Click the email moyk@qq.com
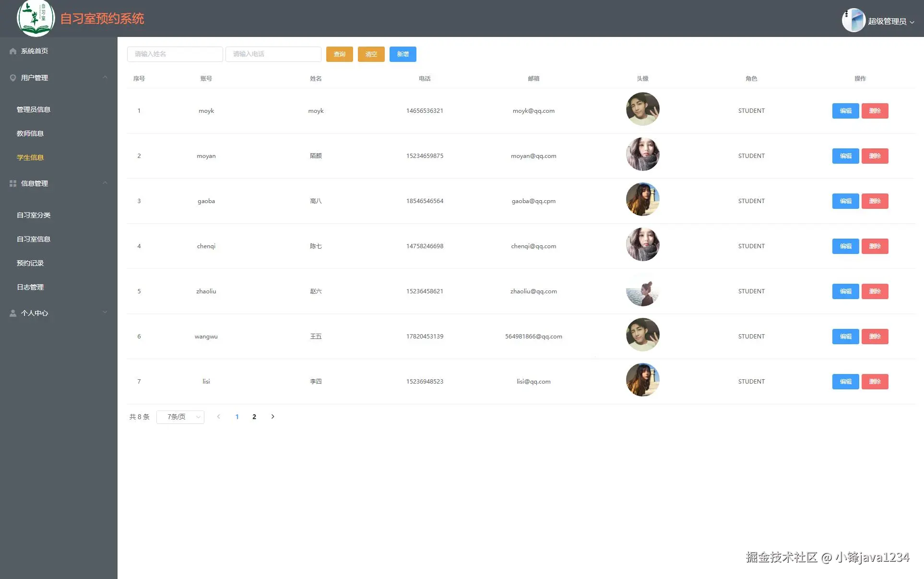 [x=533, y=111]
